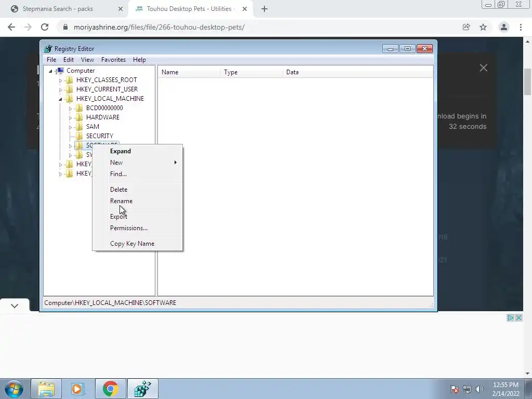Click the Registry Editor title bar icon
The width and height of the screenshot is (532, 399).
48,48
